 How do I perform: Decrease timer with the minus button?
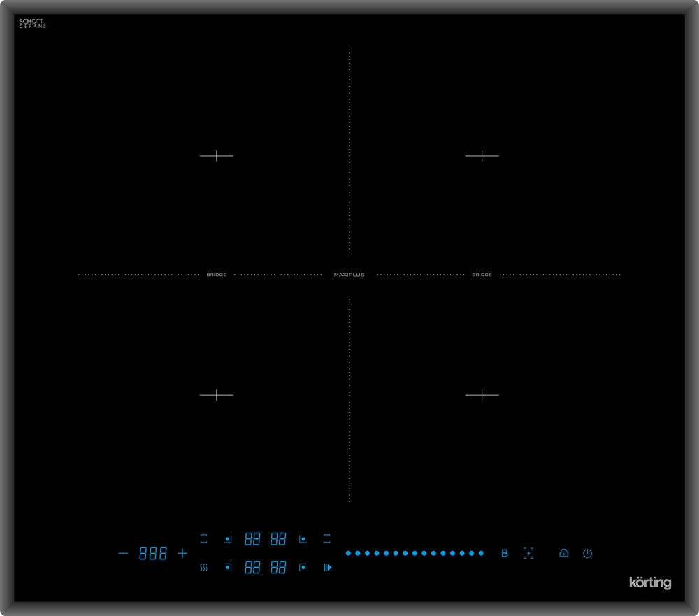click(x=123, y=553)
